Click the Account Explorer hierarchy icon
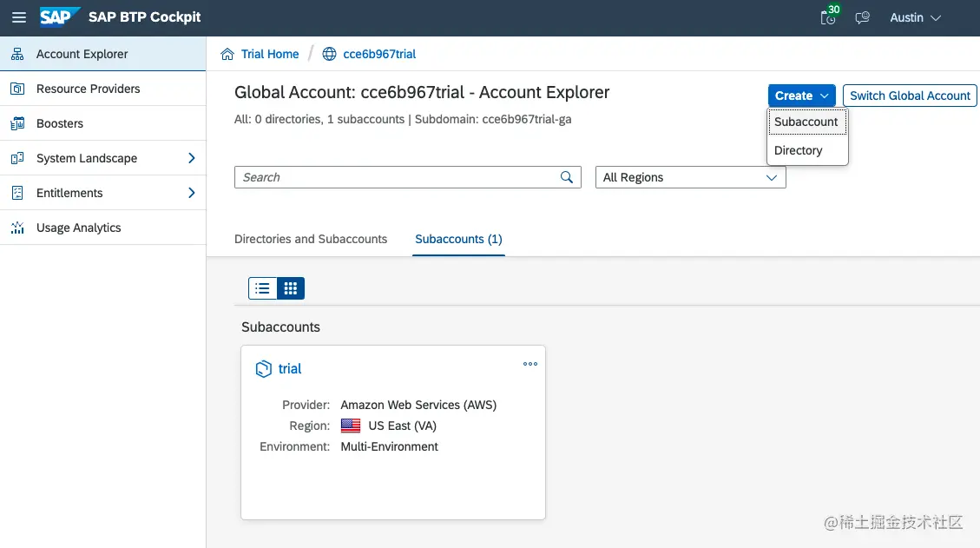Screen dimensions: 980x548 (x=17, y=54)
